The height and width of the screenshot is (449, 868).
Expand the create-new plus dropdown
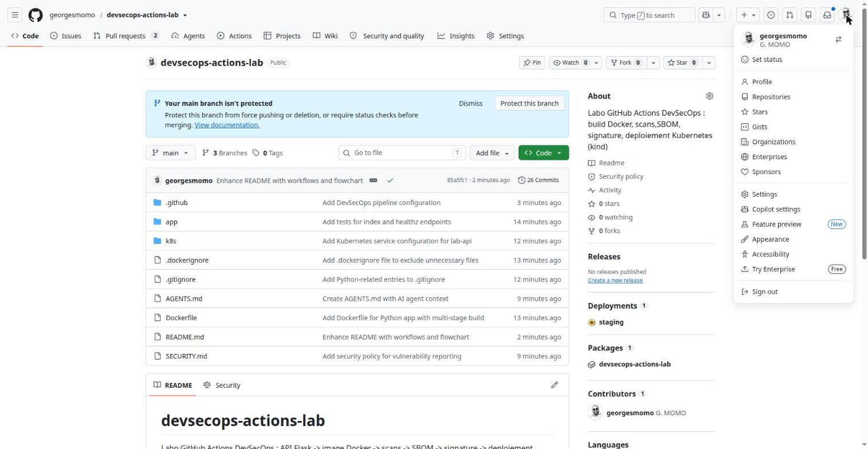748,15
